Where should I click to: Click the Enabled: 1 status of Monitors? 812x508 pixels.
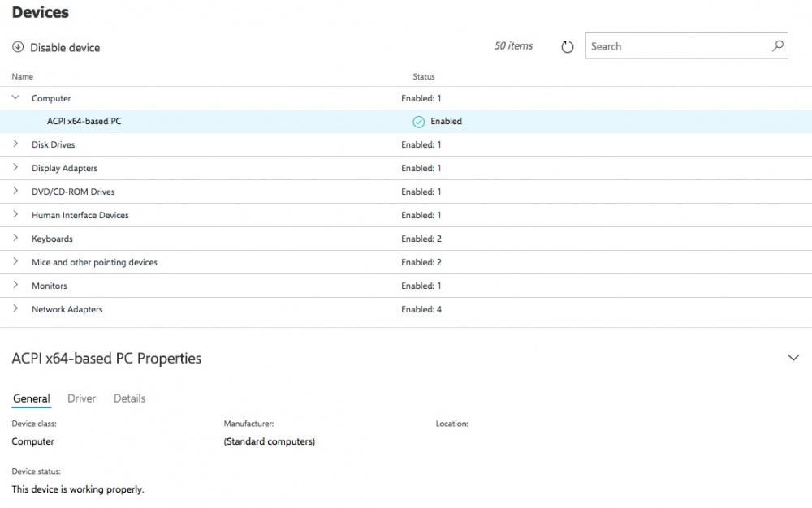pos(421,286)
